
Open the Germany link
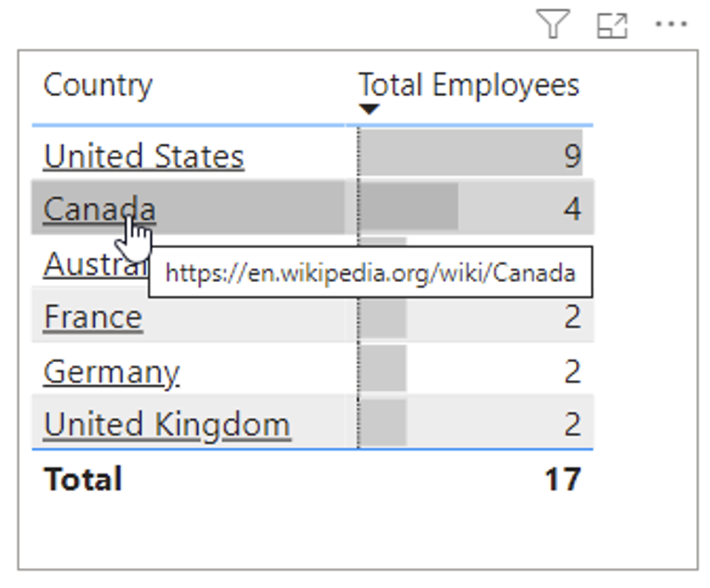[111, 371]
